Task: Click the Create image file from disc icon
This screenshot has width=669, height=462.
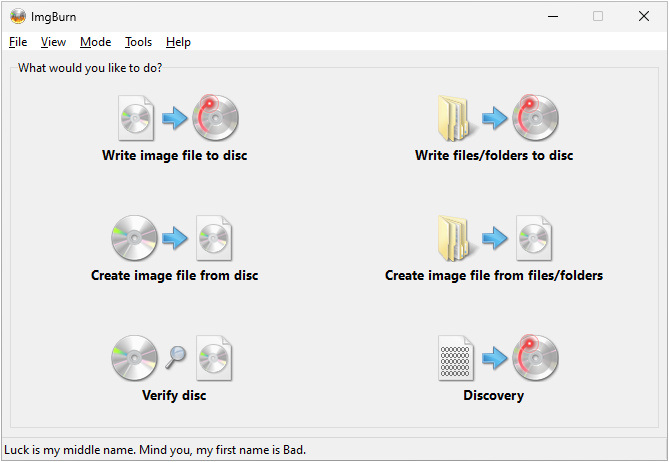Action: (172, 238)
